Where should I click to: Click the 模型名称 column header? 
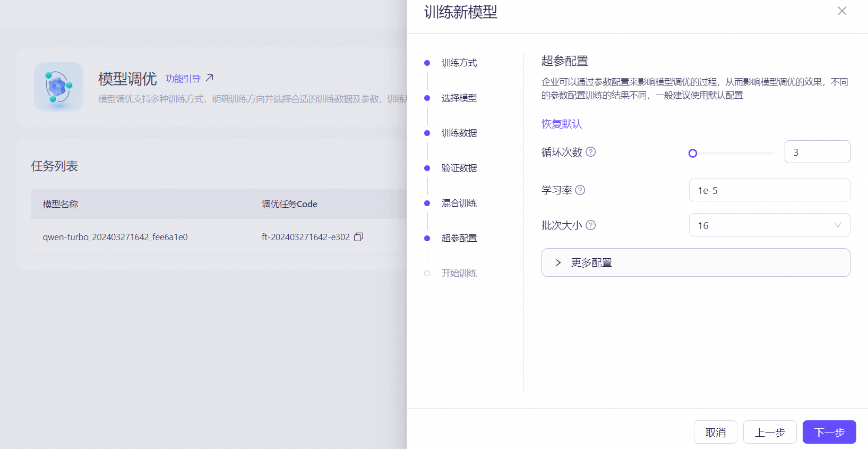click(x=60, y=204)
